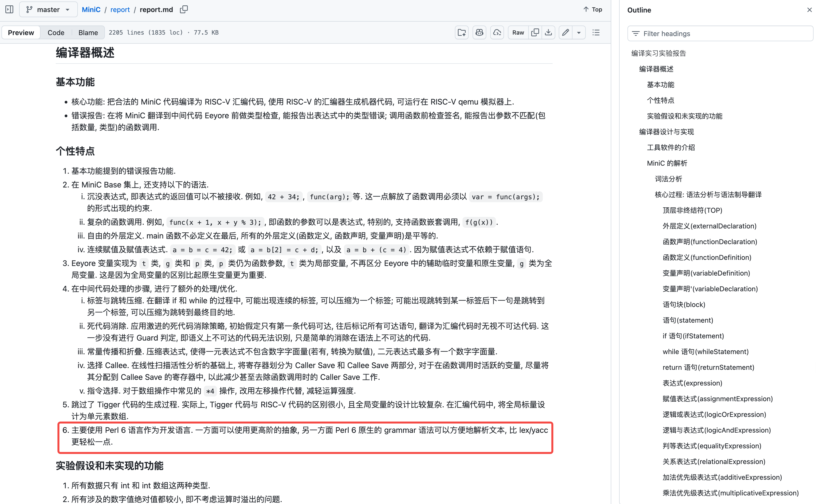This screenshot has height=504, width=816.
Task: Open the master branch selector dropdown
Action: point(48,9)
